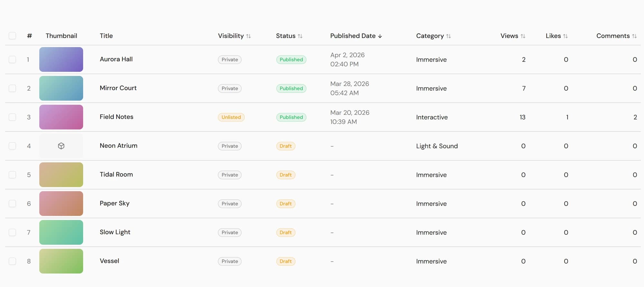Click the Draft badge for Slow Light

coord(286,233)
